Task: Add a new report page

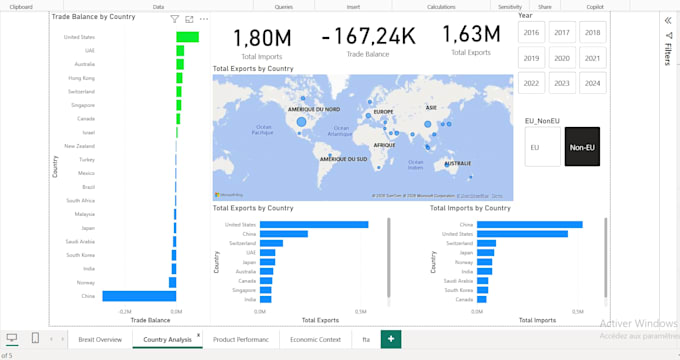Action: pyautogui.click(x=391, y=339)
